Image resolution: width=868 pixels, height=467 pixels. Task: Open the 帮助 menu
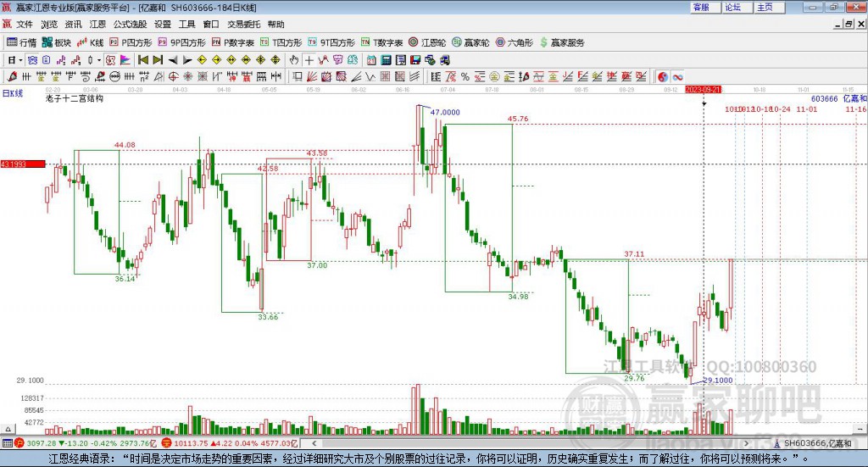coord(275,25)
